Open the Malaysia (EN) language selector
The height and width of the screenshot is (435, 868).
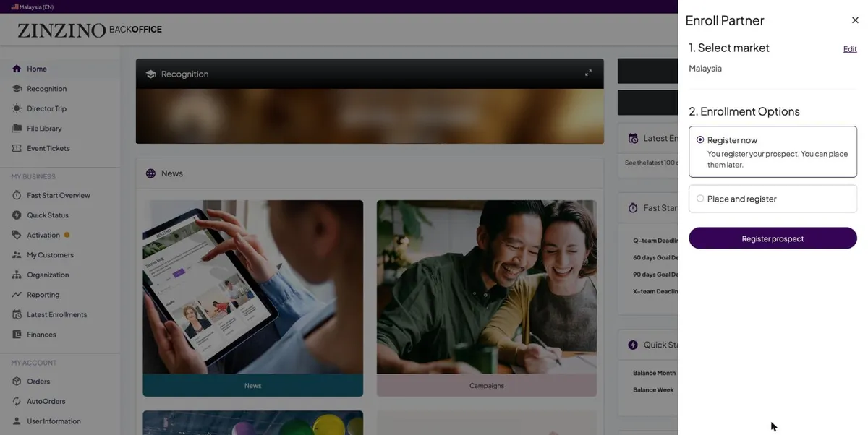33,7
